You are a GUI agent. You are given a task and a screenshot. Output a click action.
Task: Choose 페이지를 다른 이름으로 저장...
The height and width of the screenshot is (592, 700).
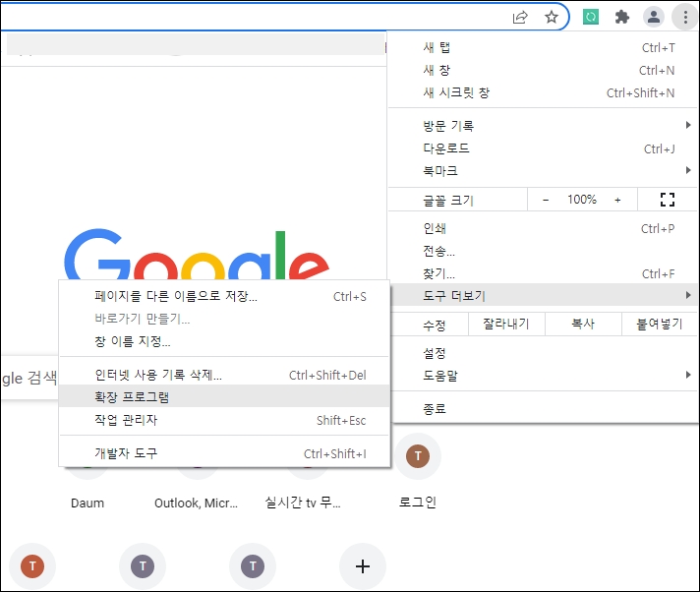click(224, 296)
